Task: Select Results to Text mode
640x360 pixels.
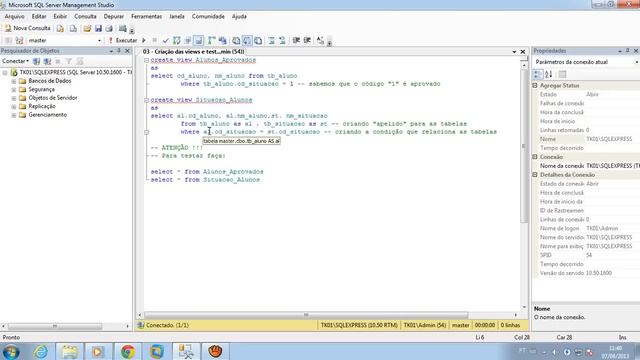Action: pos(236,40)
